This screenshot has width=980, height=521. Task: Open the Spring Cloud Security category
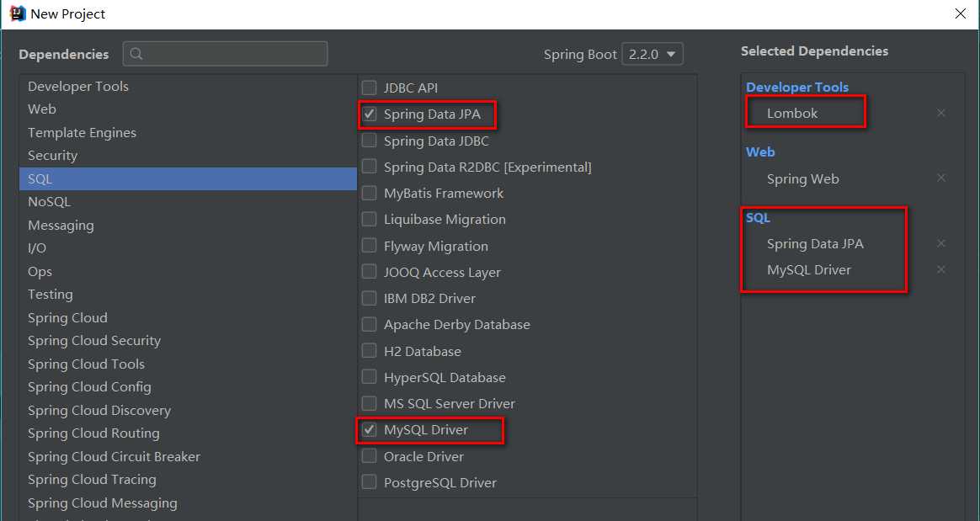(x=94, y=341)
